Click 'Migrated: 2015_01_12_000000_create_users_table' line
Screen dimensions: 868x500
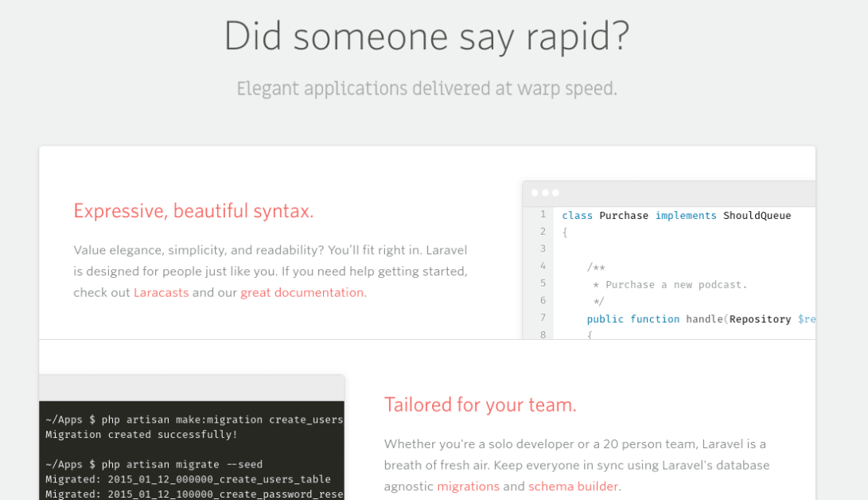pyautogui.click(x=189, y=479)
